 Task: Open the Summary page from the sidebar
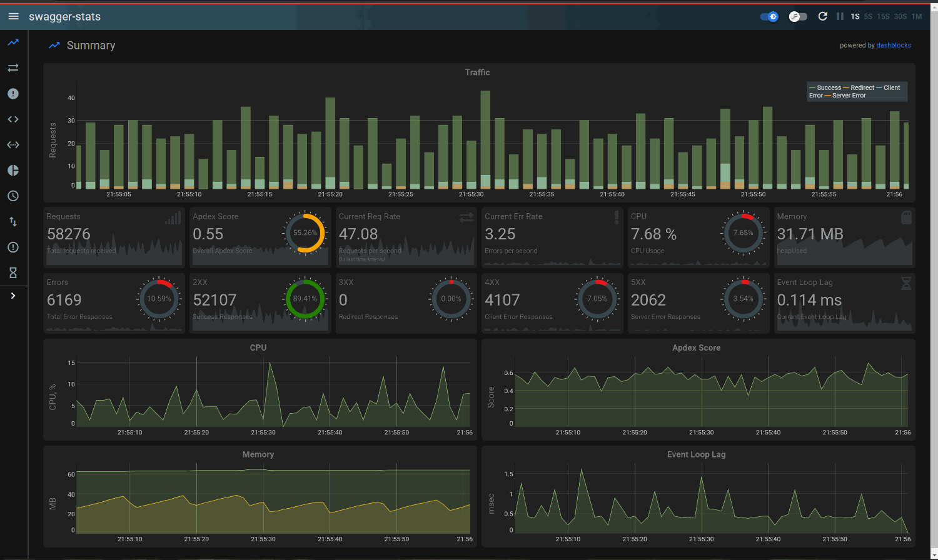pos(13,42)
